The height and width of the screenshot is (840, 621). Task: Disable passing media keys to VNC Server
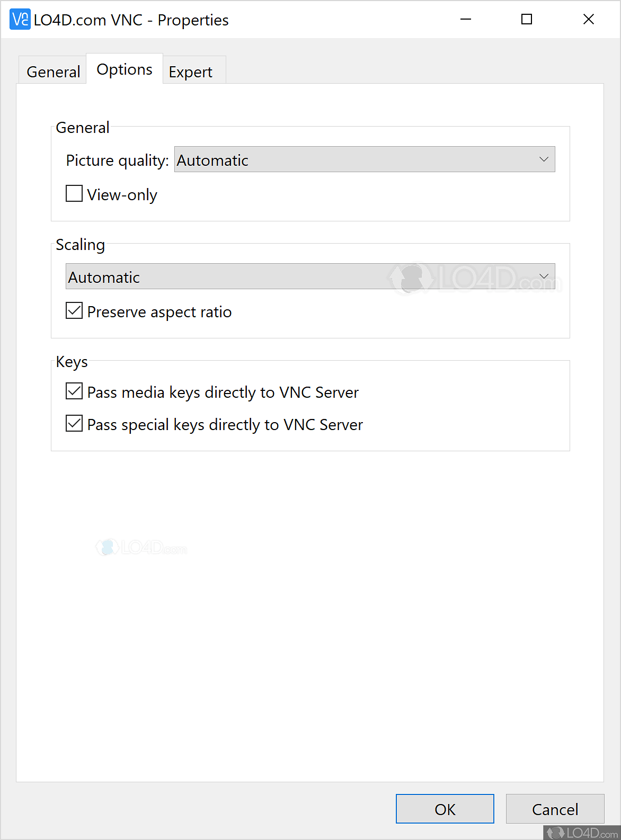[74, 391]
